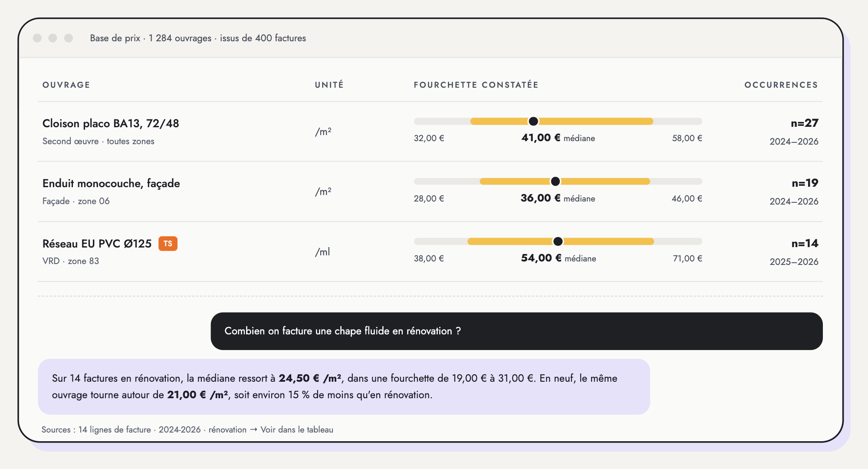Click the '41,00 €' median value
The width and height of the screenshot is (868, 469).
(x=541, y=138)
